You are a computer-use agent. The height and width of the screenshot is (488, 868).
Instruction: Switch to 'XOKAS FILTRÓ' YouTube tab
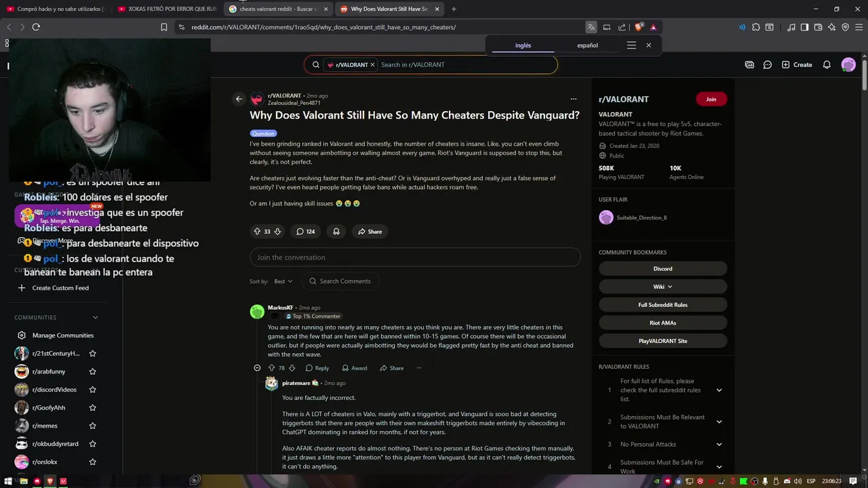pos(167,9)
